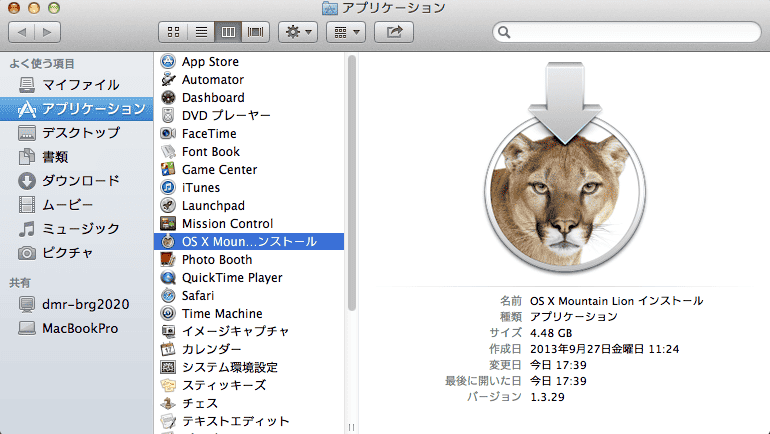This screenshot has width=770, height=434.
Task: Select the Launchpad rocket icon
Action: pos(168,205)
